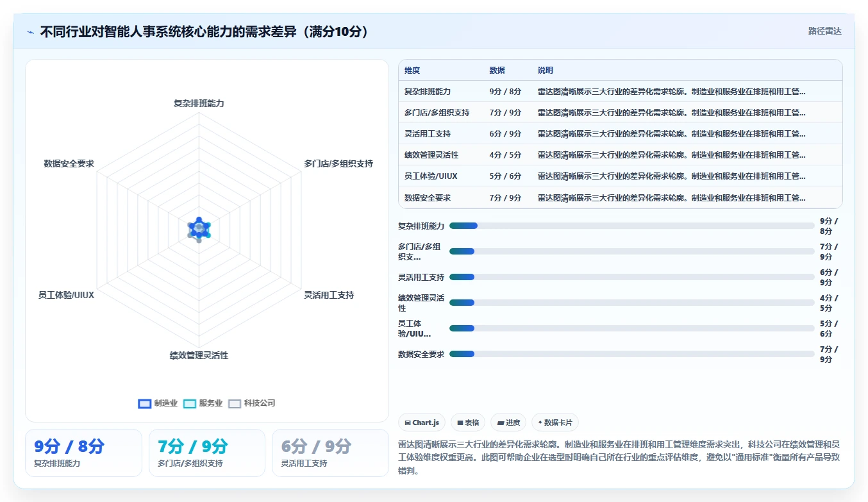Click the dashboard title text
The height and width of the screenshot is (502, 868).
pos(205,31)
